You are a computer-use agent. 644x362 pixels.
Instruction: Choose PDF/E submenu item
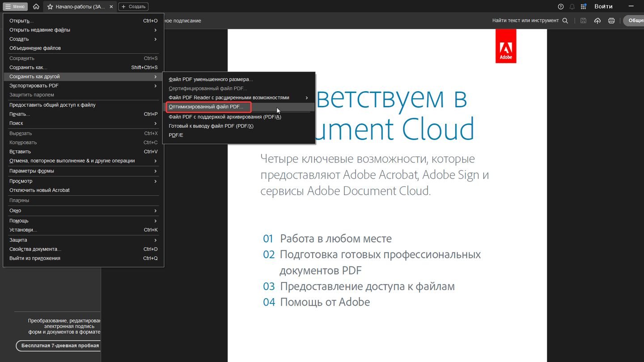tap(239, 135)
